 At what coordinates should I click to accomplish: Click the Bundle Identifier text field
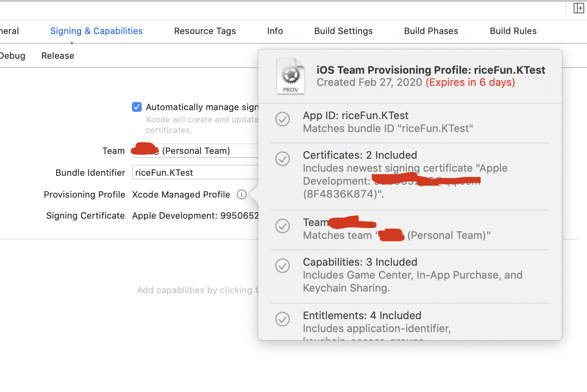[195, 173]
